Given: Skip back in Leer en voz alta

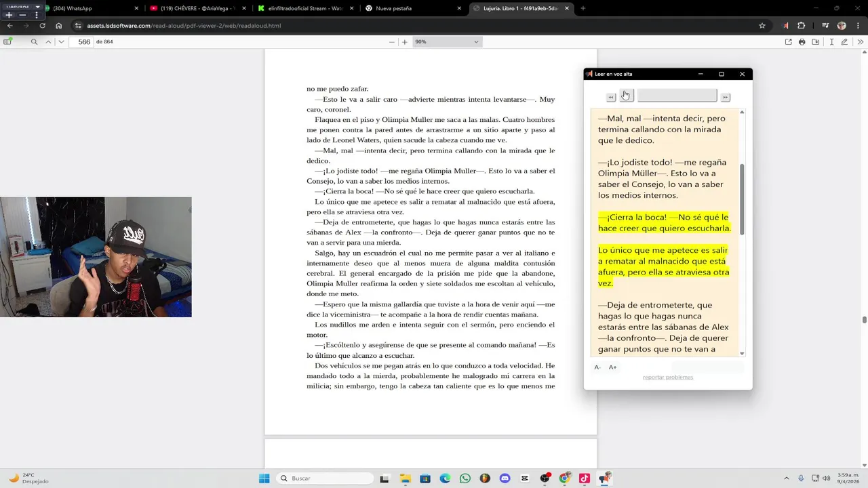Looking at the screenshot, I should click(x=610, y=98).
